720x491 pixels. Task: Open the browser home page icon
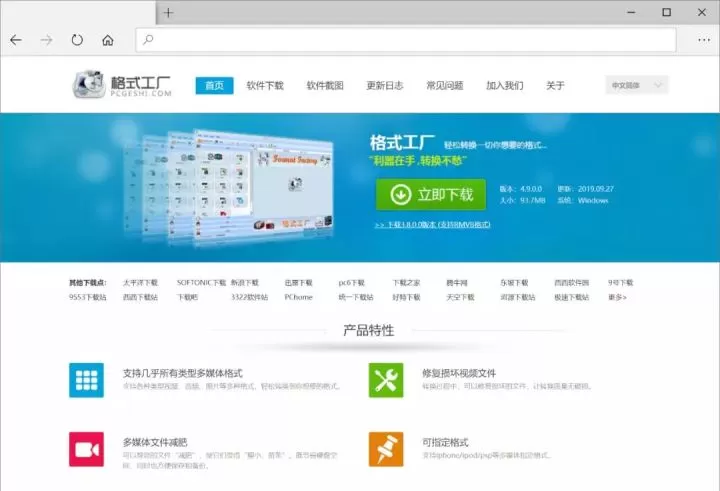click(x=108, y=40)
